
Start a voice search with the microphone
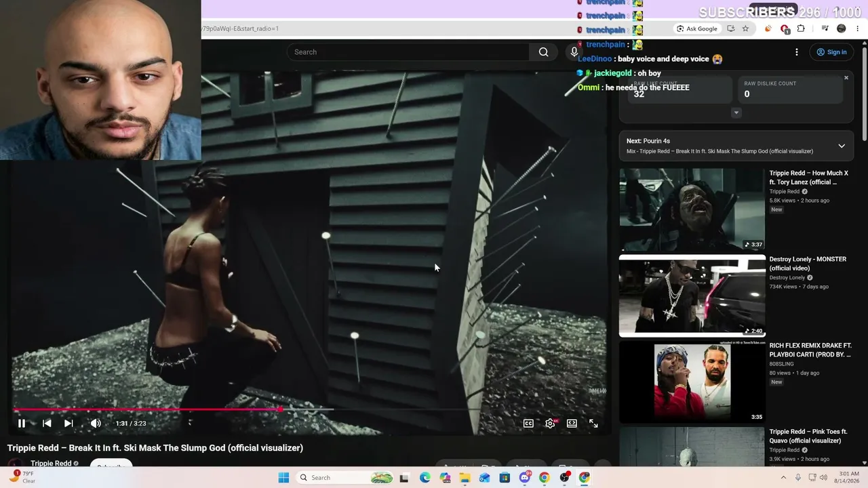click(x=574, y=52)
